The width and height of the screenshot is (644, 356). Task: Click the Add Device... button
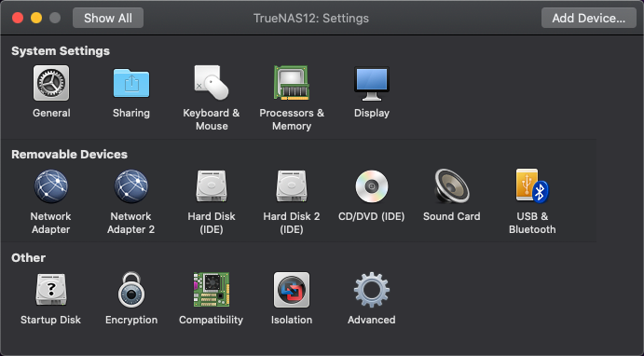(589, 18)
